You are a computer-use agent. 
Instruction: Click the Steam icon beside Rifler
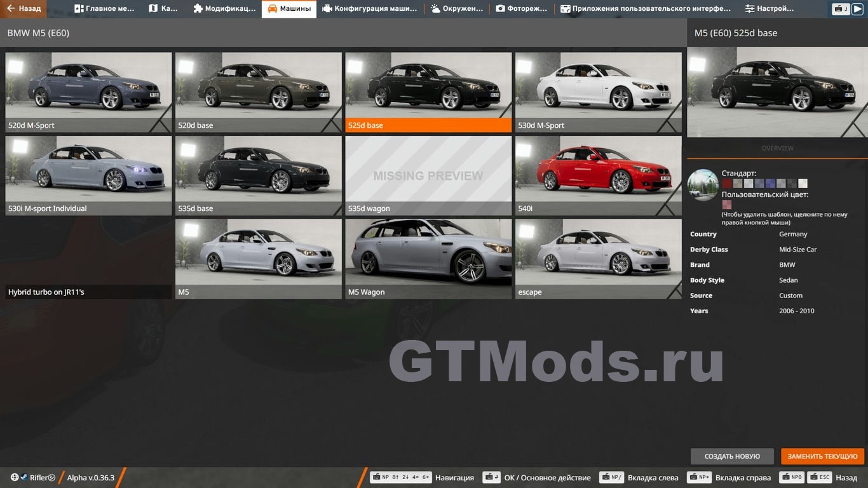[x=24, y=478]
